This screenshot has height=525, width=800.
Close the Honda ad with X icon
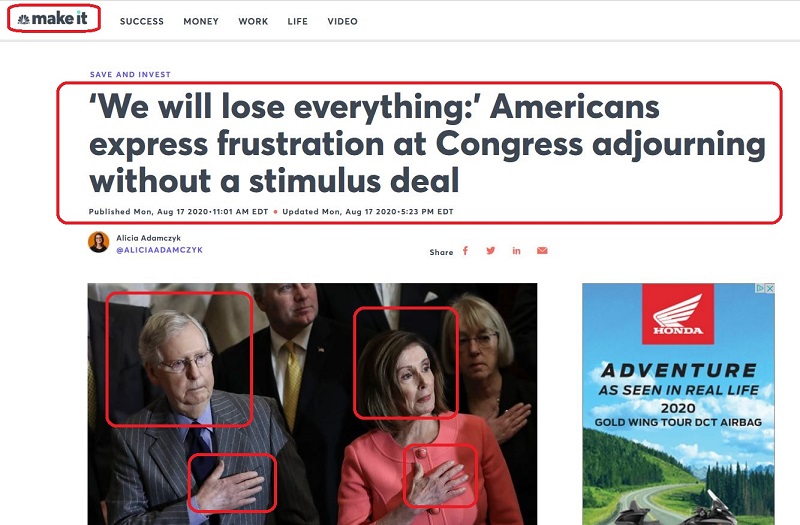coord(770,288)
